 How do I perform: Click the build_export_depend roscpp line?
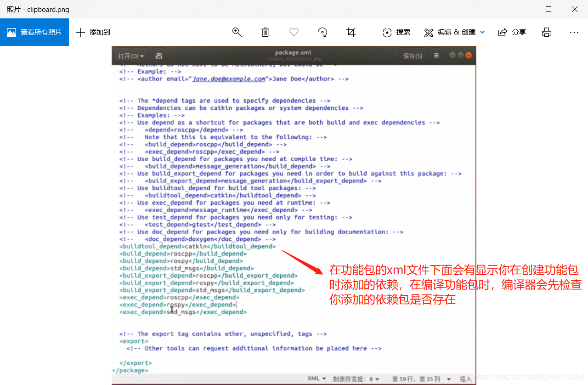pos(209,276)
